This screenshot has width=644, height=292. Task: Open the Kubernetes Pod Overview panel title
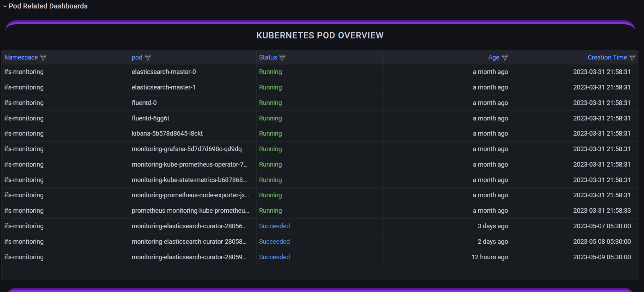coord(320,36)
